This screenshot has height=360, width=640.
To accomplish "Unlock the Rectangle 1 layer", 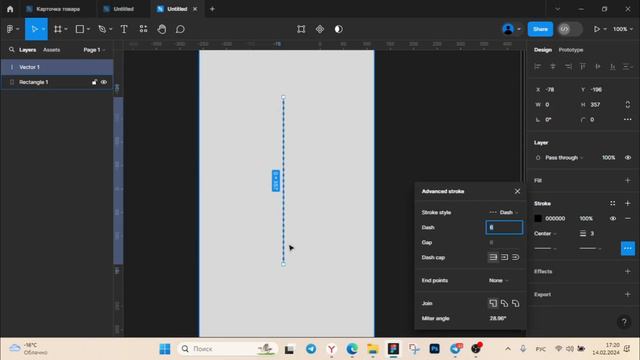I will click(94, 82).
